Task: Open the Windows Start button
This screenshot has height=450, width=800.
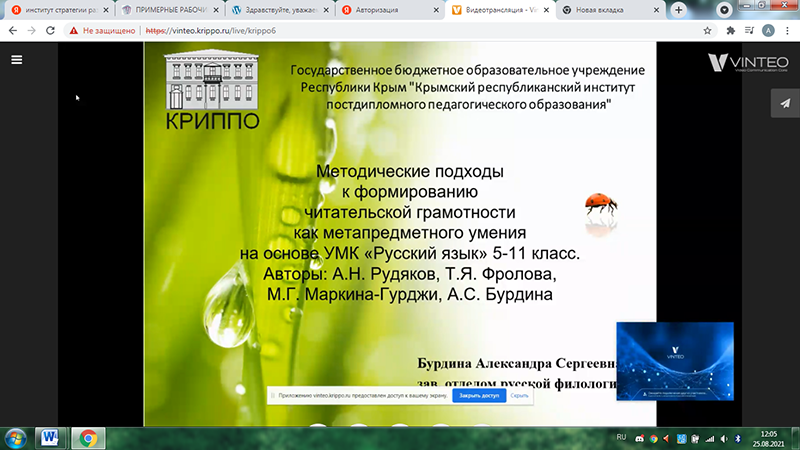Action: pyautogui.click(x=15, y=438)
